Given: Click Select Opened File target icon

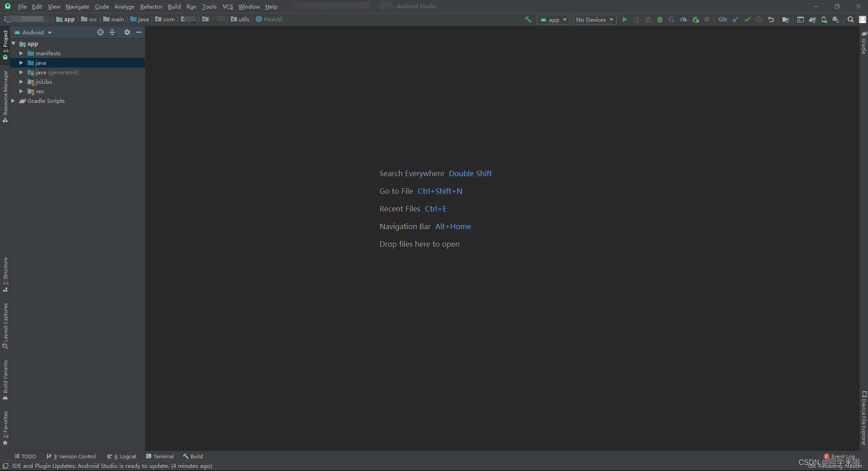Looking at the screenshot, I should [100, 32].
